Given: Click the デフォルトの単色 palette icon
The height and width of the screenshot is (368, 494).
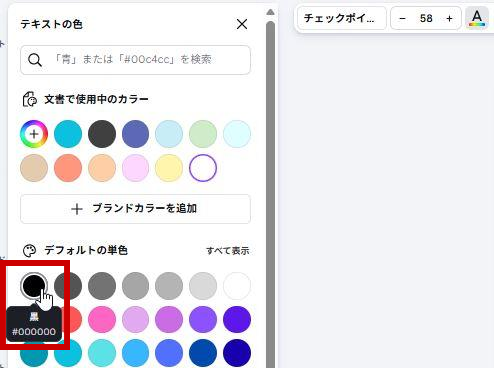Looking at the screenshot, I should (29, 251).
